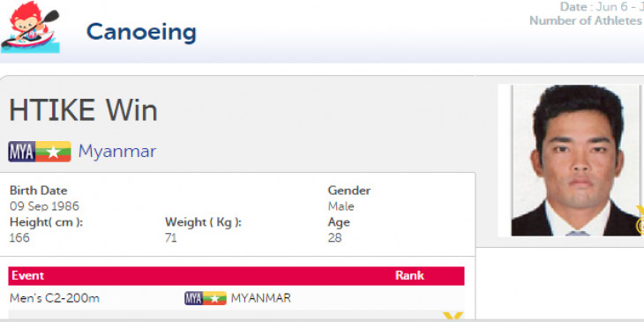Click the HTIKE Win athlete name

84,110
